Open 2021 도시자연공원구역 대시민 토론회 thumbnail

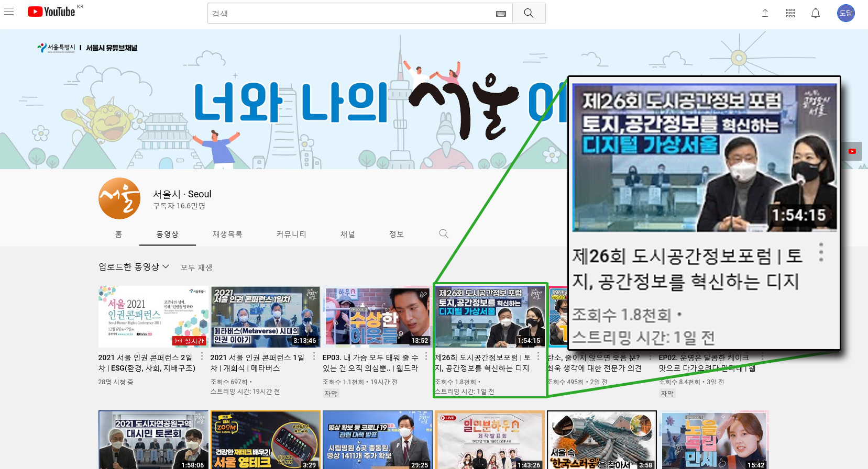[153, 440]
